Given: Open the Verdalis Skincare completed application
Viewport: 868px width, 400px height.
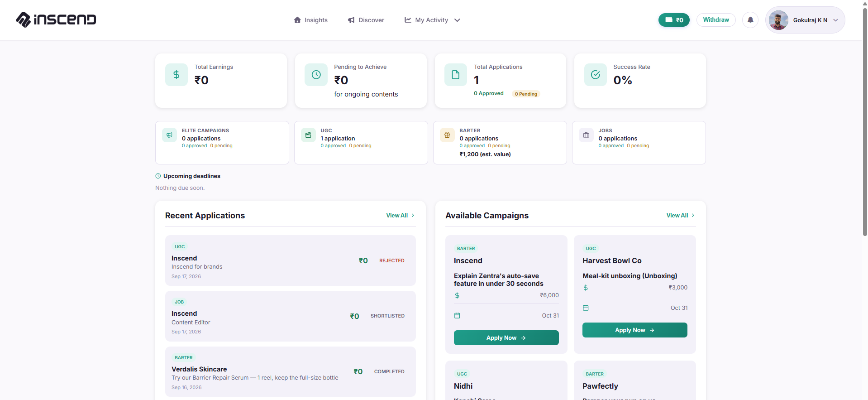Looking at the screenshot, I should (x=290, y=371).
